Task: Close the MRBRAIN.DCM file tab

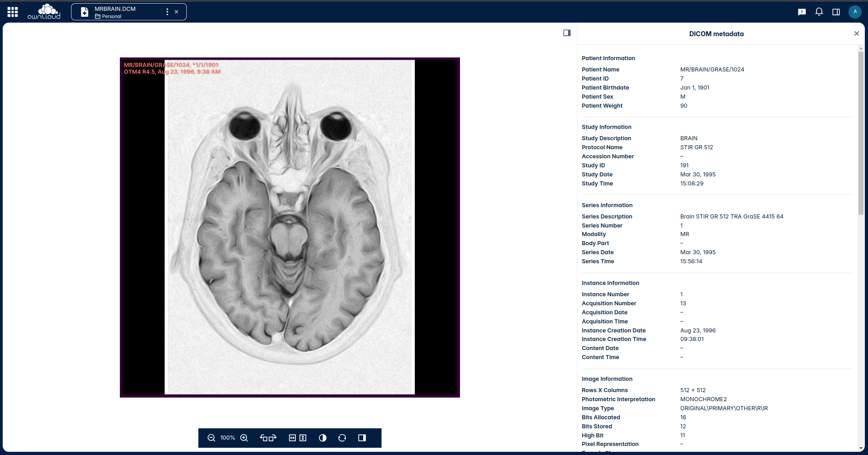Action: [176, 12]
